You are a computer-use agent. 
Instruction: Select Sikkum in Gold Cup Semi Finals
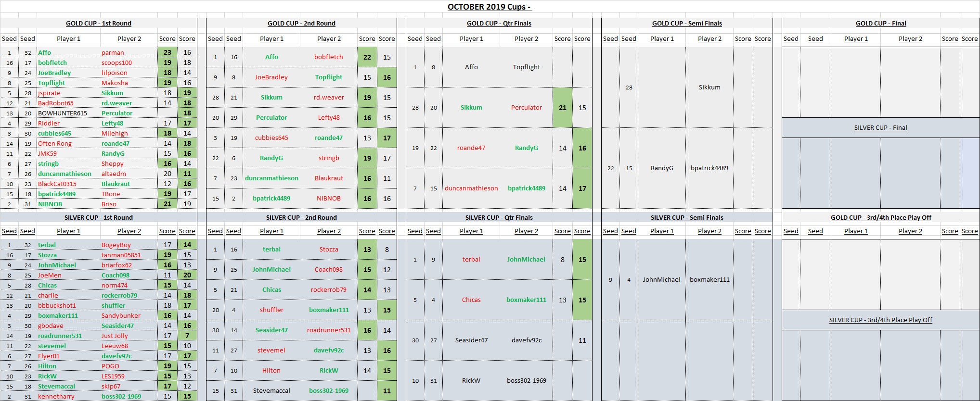pos(709,87)
